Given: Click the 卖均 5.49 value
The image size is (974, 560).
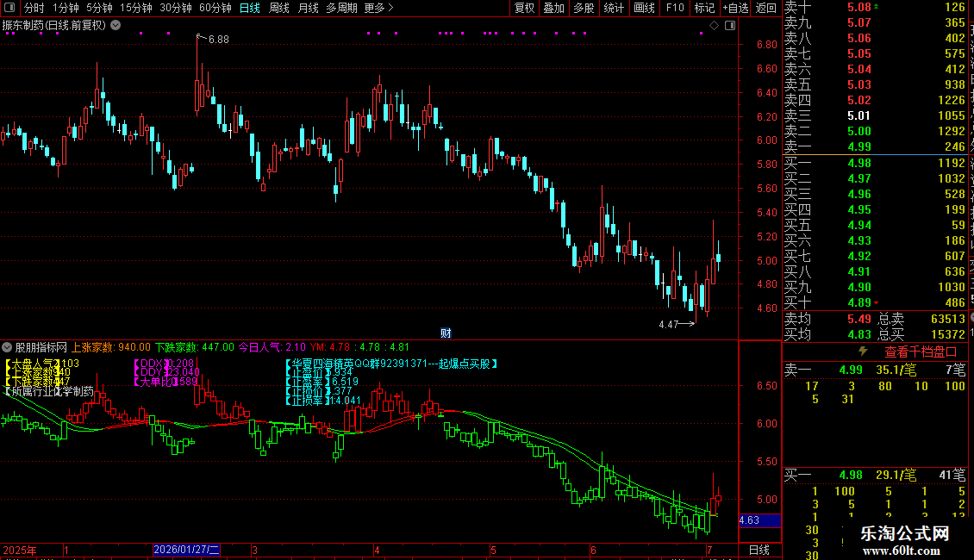Looking at the screenshot, I should (x=859, y=319).
